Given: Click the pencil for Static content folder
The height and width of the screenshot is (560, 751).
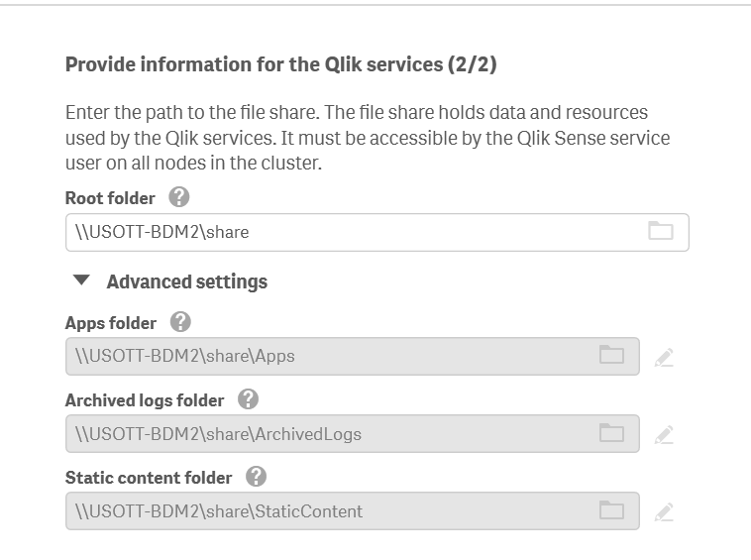Looking at the screenshot, I should [x=664, y=512].
